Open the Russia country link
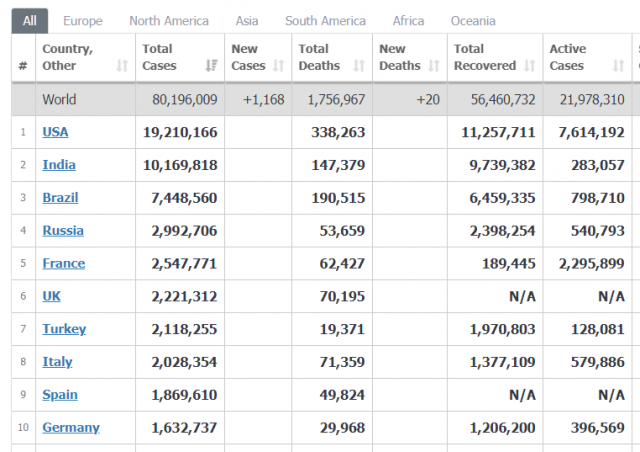Image resolution: width=640 pixels, height=452 pixels. [63, 231]
